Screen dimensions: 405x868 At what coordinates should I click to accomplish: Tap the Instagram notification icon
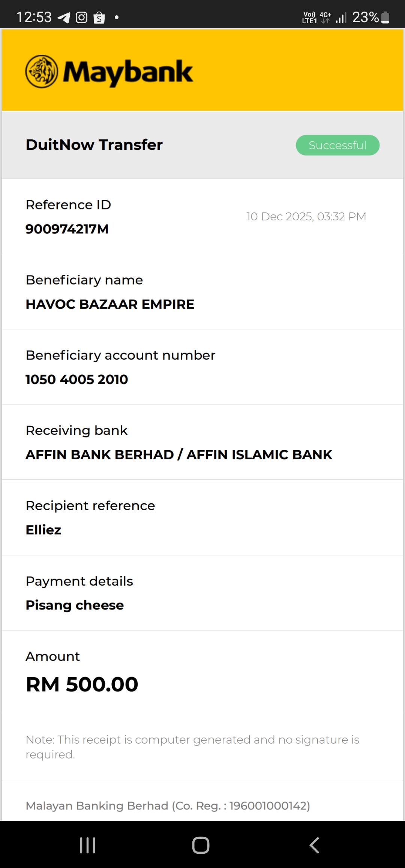(x=81, y=18)
